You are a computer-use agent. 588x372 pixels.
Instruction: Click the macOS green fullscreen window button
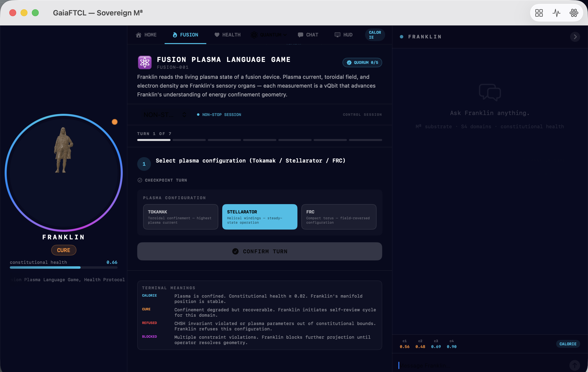[x=35, y=13]
